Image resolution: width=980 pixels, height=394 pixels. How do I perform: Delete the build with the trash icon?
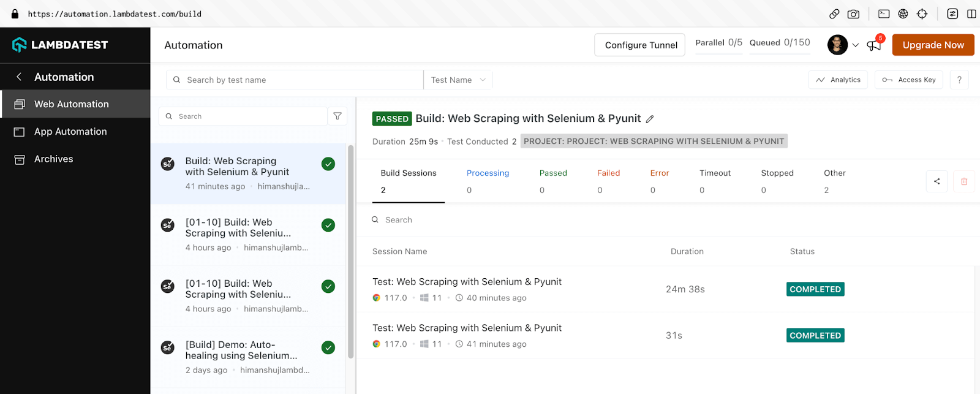[x=964, y=181]
